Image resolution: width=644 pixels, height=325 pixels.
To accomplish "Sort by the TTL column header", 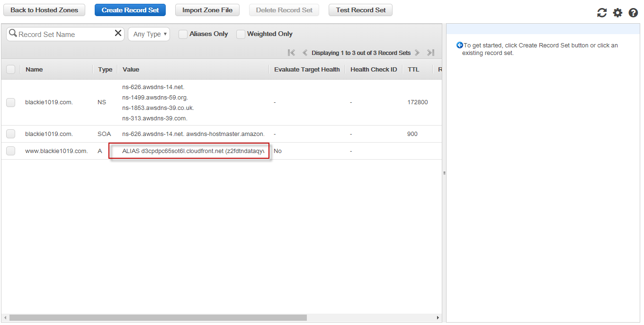I will pyautogui.click(x=413, y=70).
